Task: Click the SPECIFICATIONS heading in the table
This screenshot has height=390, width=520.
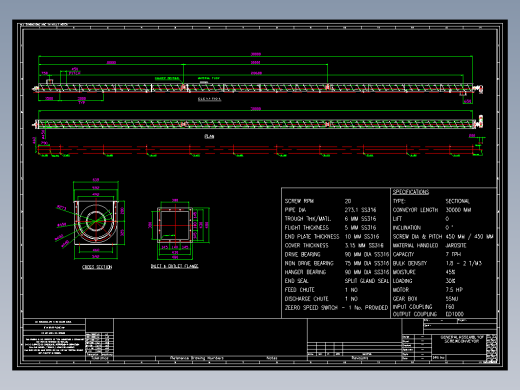Action: 411,192
